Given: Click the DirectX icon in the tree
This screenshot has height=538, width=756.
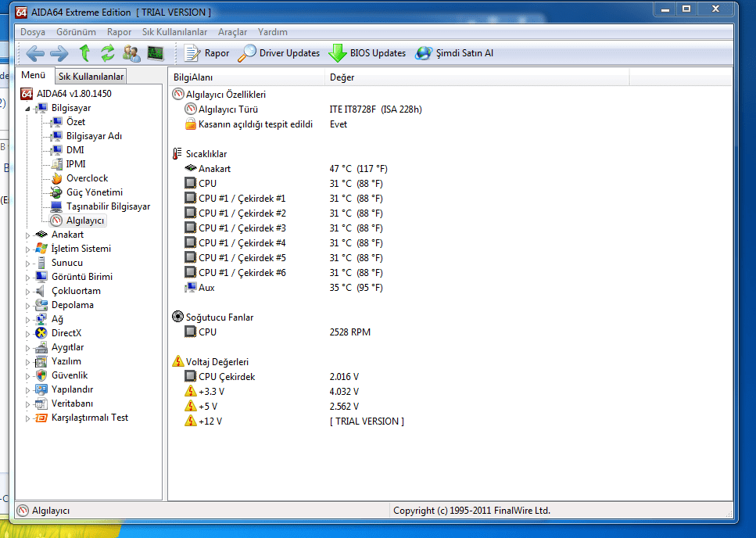Looking at the screenshot, I should 41,333.
